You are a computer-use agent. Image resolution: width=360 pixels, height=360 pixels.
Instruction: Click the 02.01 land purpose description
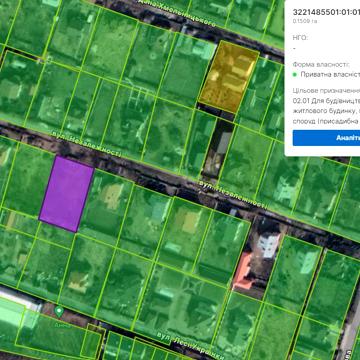326,110
